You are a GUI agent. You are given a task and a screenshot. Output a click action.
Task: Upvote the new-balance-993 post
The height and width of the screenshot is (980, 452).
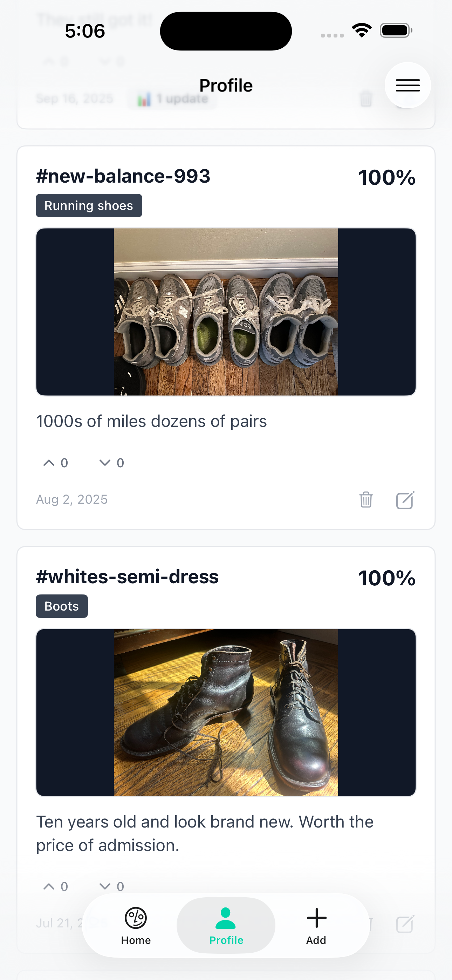[x=49, y=463]
